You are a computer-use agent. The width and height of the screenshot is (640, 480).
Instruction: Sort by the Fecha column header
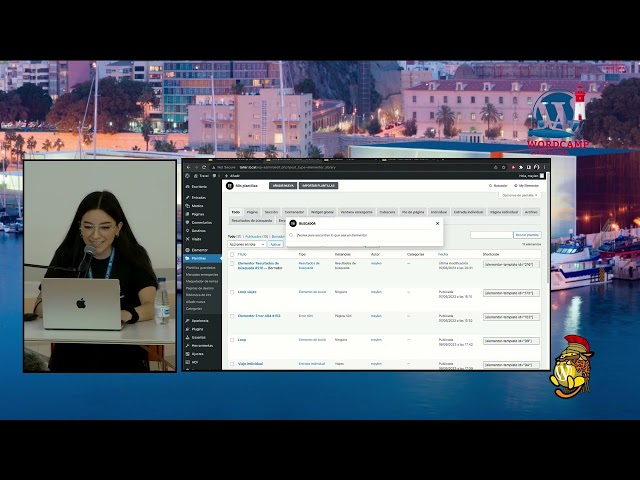(443, 254)
